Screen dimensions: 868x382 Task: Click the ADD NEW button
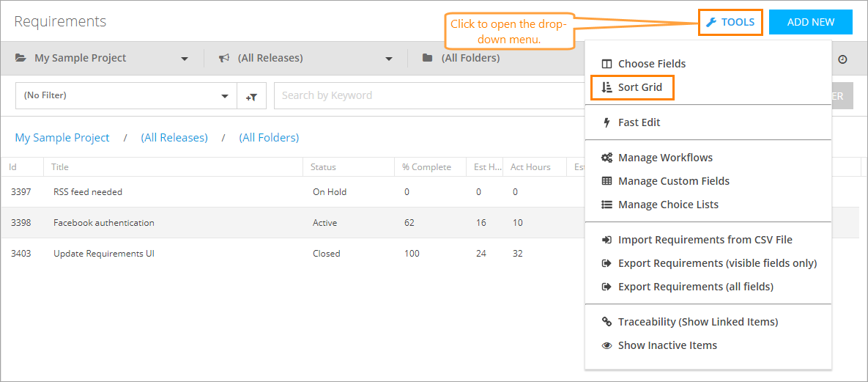coord(810,22)
